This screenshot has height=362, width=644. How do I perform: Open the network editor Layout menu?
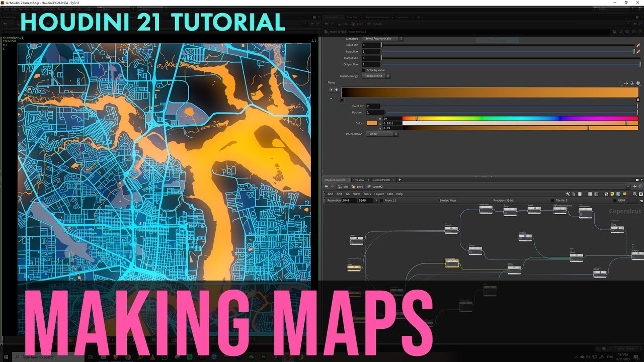coord(379,194)
